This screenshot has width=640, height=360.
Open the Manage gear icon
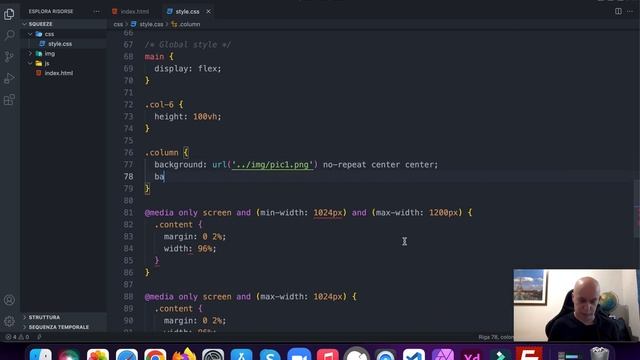point(9,321)
